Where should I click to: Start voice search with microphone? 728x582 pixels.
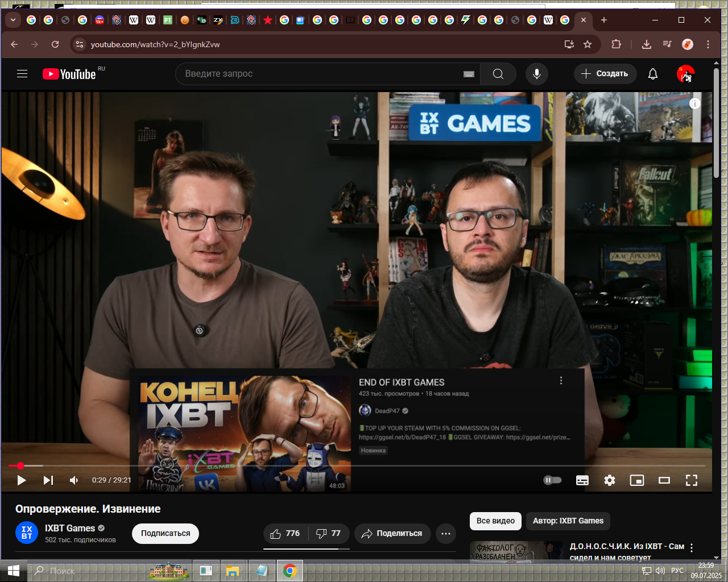point(536,74)
